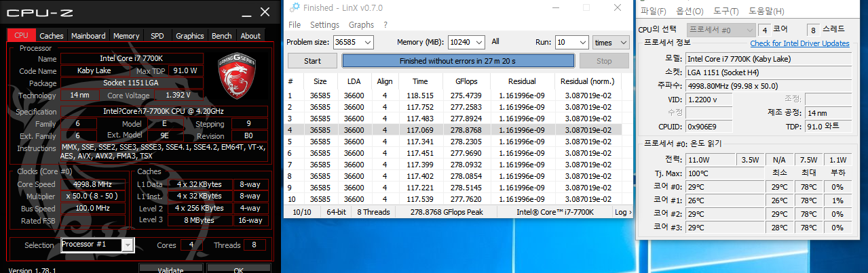The image size is (868, 273).
Task: Click the Stop button in LinX
Action: [603, 61]
